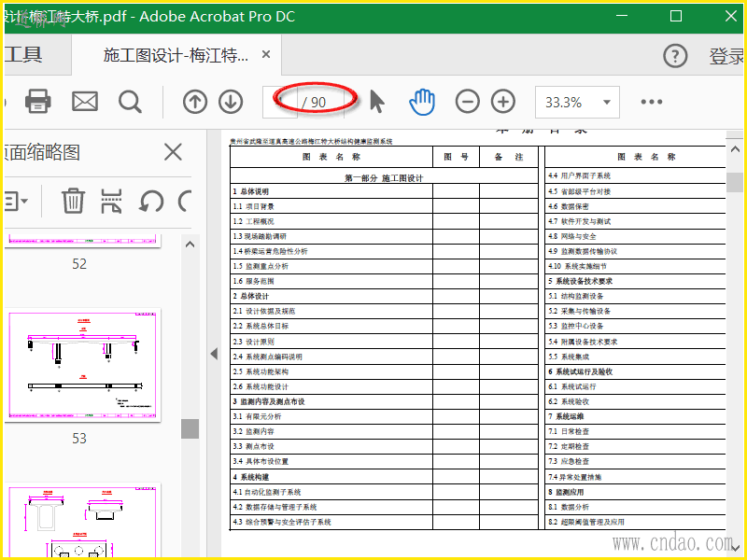Click the document vertical scrollbar thumb
Screen dimensions: 747x560
point(735,182)
